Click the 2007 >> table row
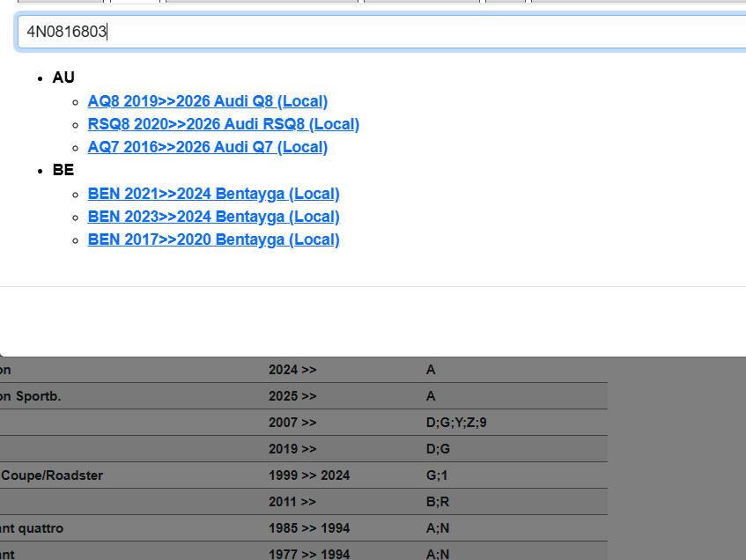The image size is (746, 560). click(x=292, y=423)
